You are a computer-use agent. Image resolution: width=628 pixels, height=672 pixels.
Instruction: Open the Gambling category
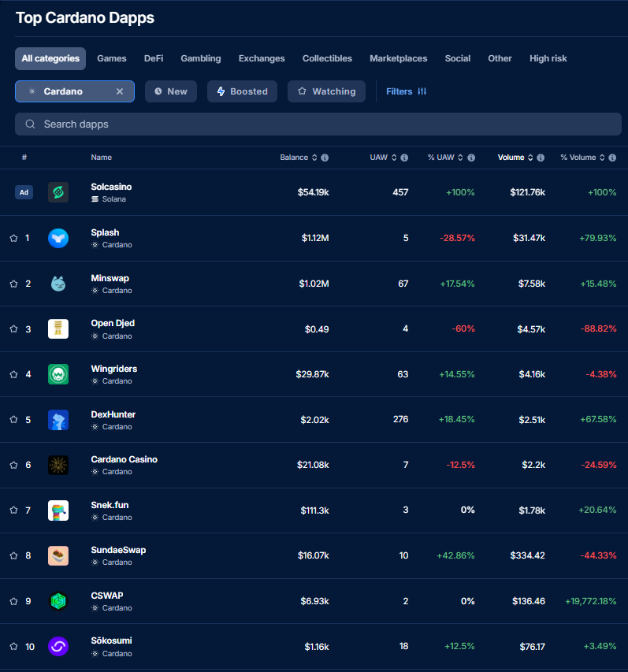201,59
